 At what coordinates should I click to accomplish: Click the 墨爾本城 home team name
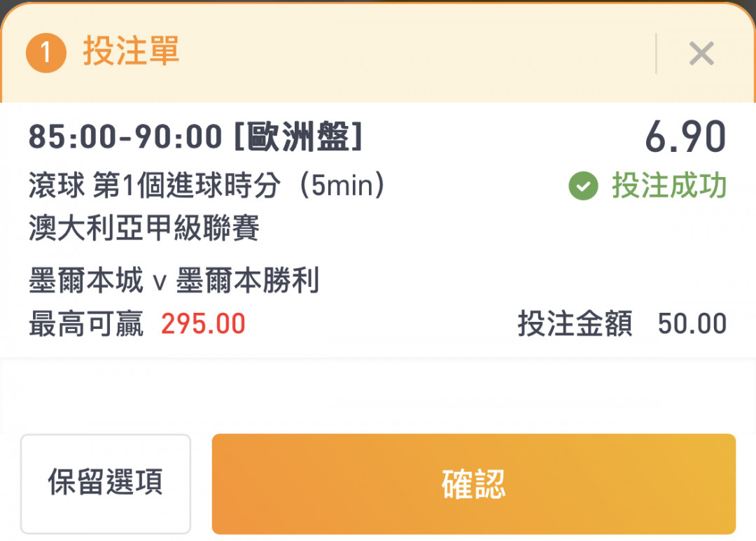click(x=86, y=281)
